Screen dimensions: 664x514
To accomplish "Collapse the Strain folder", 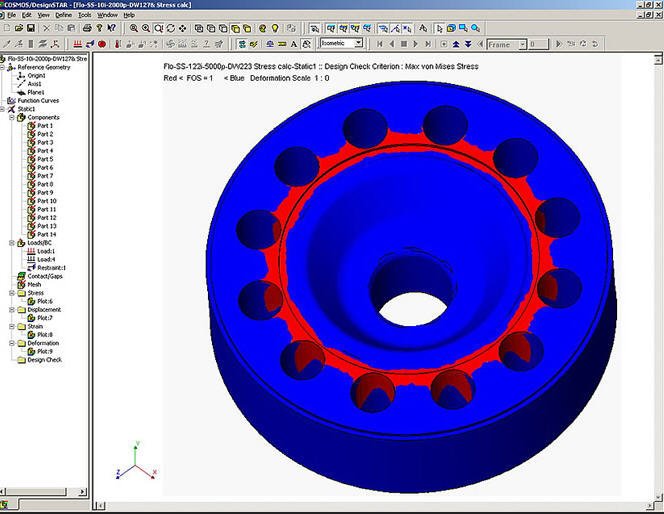I will [x=12, y=326].
